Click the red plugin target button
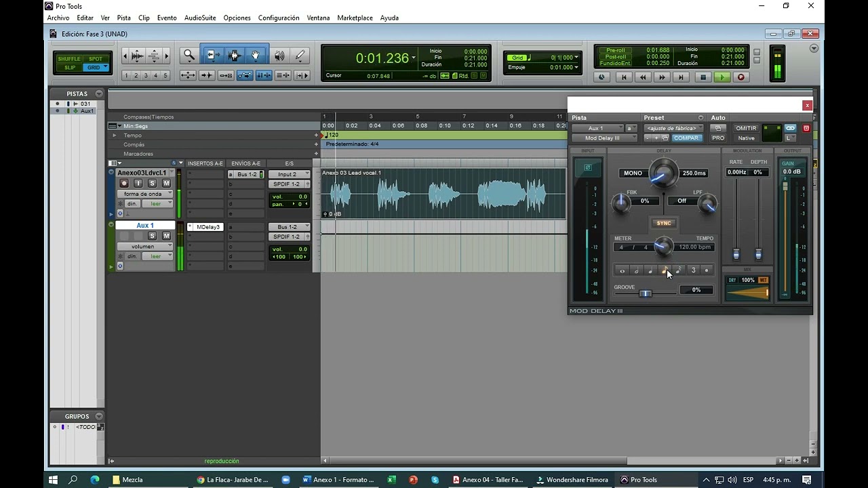Screen dimensions: 868x488 click(x=806, y=128)
